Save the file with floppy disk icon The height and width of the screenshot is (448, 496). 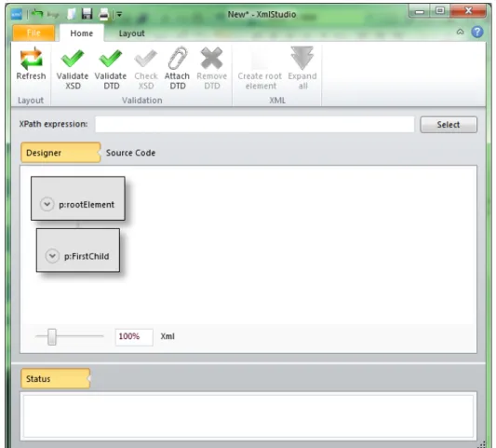(87, 14)
